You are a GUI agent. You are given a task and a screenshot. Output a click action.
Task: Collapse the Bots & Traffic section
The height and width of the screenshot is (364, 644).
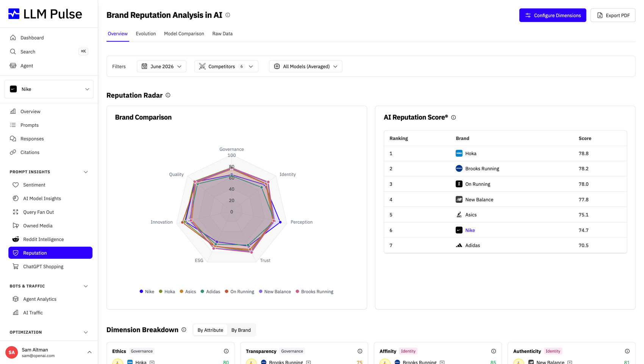pos(86,286)
